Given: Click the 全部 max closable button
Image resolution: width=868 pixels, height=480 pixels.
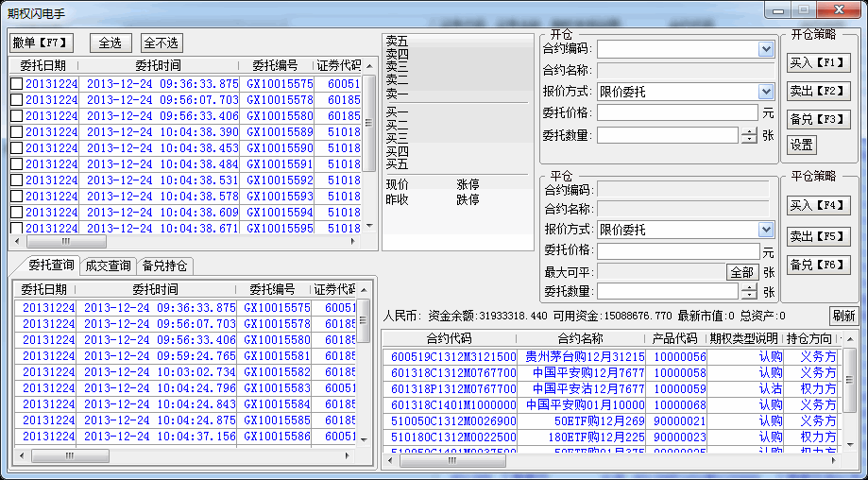Looking at the screenshot, I should click(741, 272).
